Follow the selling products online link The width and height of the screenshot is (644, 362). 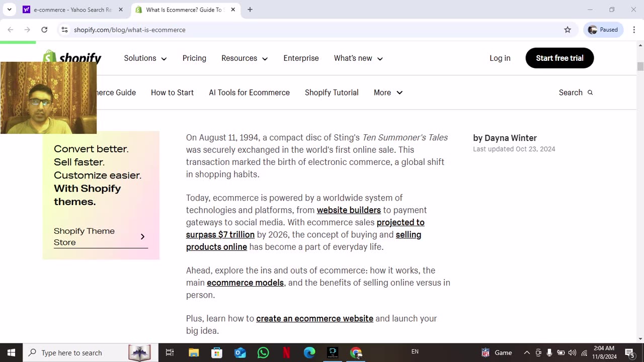coord(304,241)
